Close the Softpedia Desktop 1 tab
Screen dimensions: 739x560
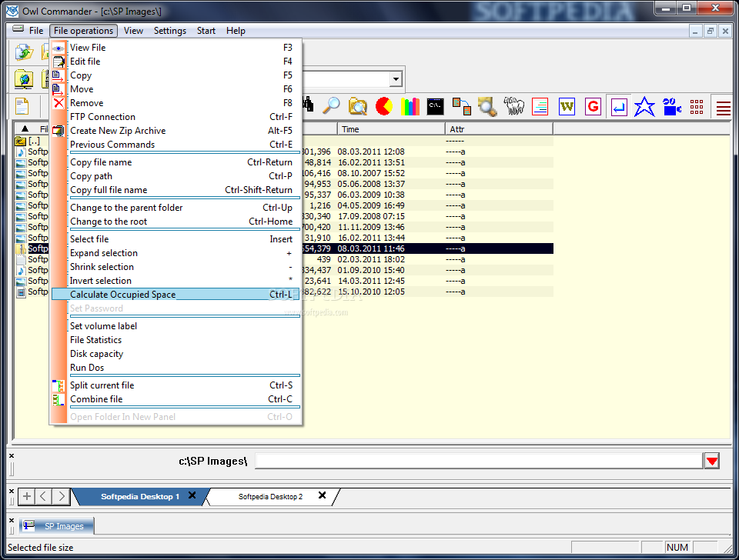click(192, 495)
